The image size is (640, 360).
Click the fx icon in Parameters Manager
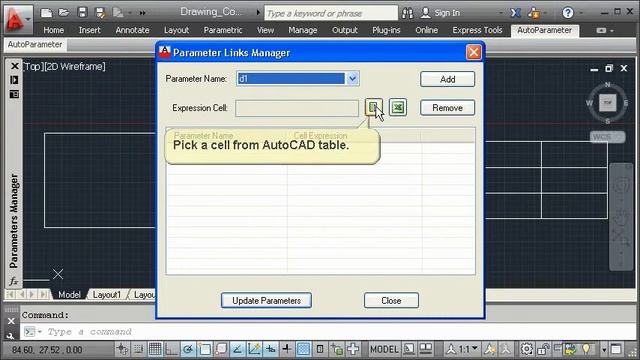coord(13,281)
